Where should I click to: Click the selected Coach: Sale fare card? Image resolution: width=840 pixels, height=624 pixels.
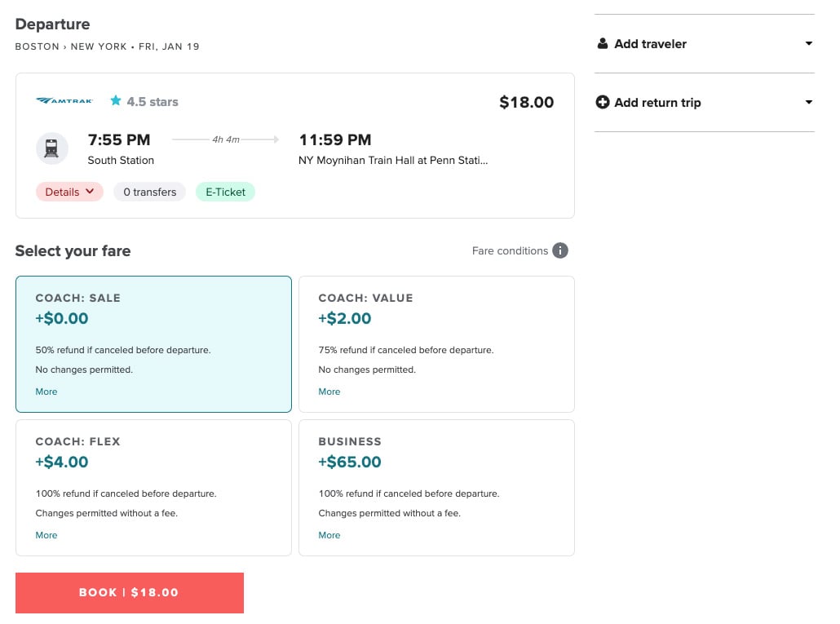click(153, 343)
